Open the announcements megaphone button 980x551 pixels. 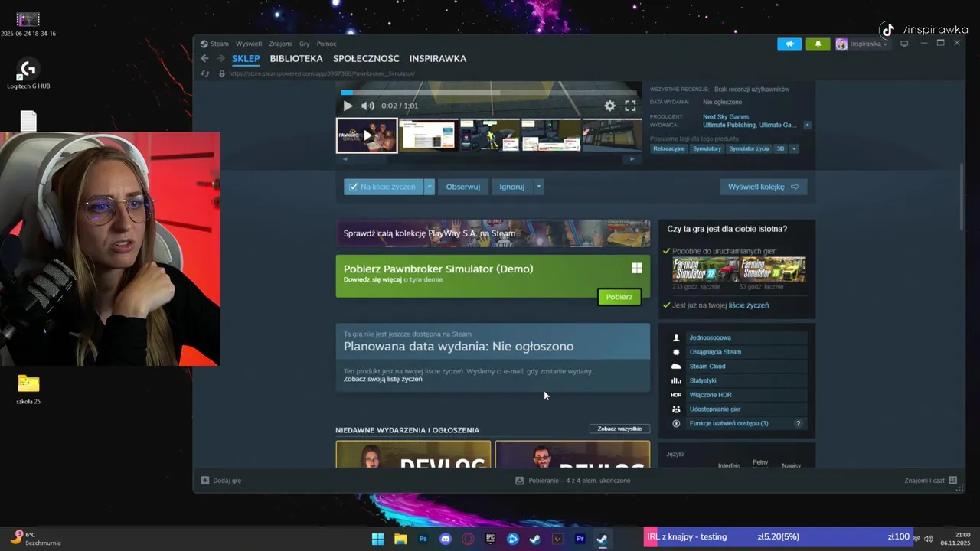(x=789, y=44)
